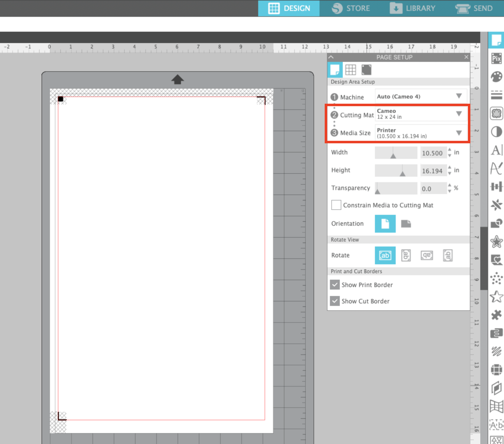Click the Transparency slider track

[396, 188]
